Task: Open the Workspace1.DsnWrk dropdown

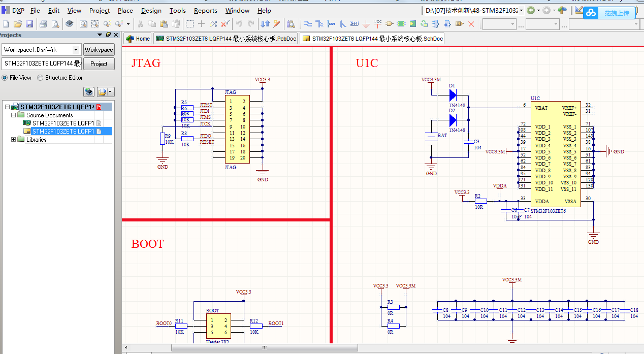Action: 76,50
